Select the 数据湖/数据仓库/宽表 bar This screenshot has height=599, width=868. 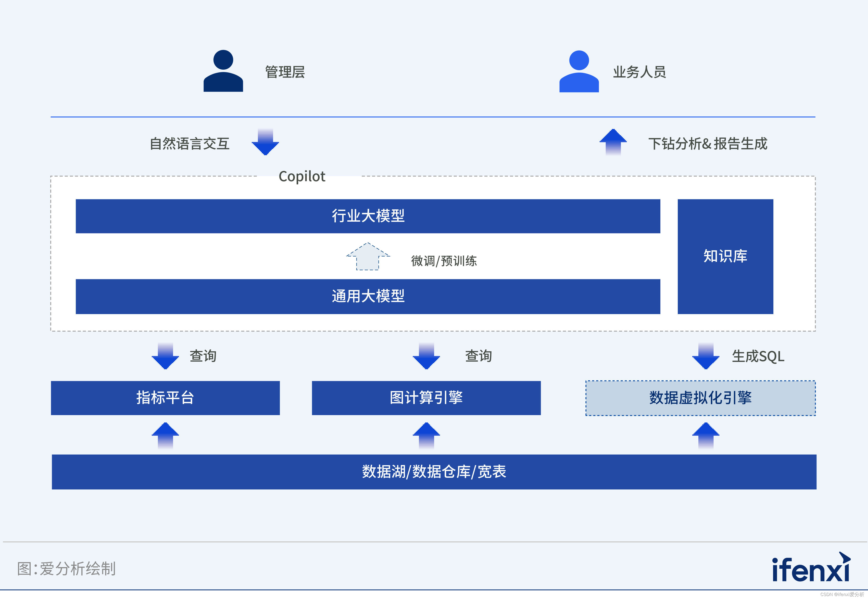434,472
